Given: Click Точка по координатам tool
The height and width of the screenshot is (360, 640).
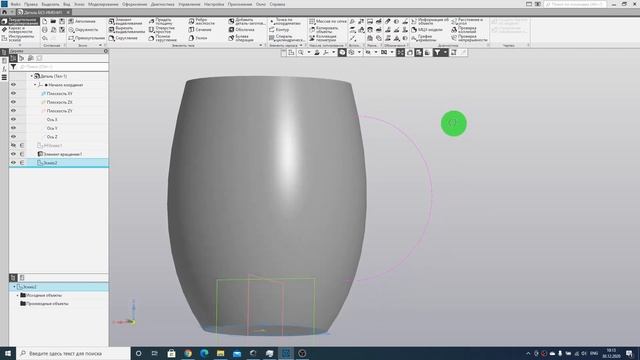Looking at the screenshot, I should pos(285,21).
